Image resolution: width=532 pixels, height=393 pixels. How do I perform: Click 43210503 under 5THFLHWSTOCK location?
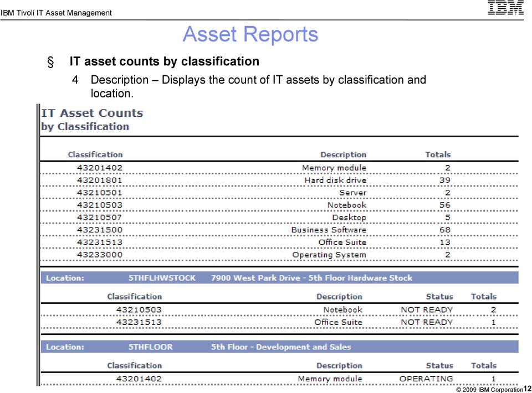(139, 309)
